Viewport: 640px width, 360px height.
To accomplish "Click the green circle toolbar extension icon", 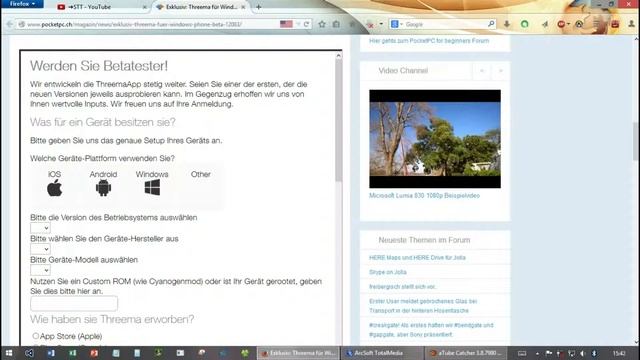I will point(524,24).
